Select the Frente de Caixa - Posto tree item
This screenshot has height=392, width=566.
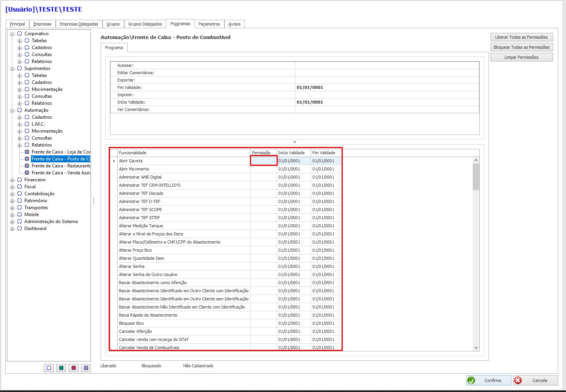[60, 159]
